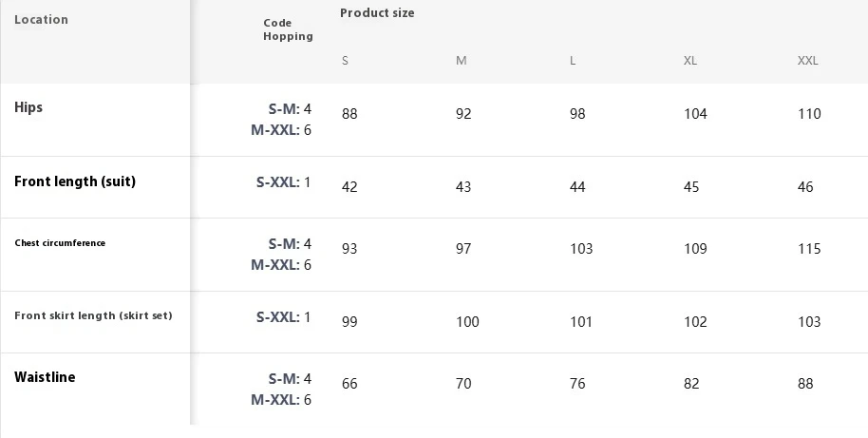Click M-XXL: 6 code in Waistline row
The height and width of the screenshot is (438, 868).
pos(281,400)
